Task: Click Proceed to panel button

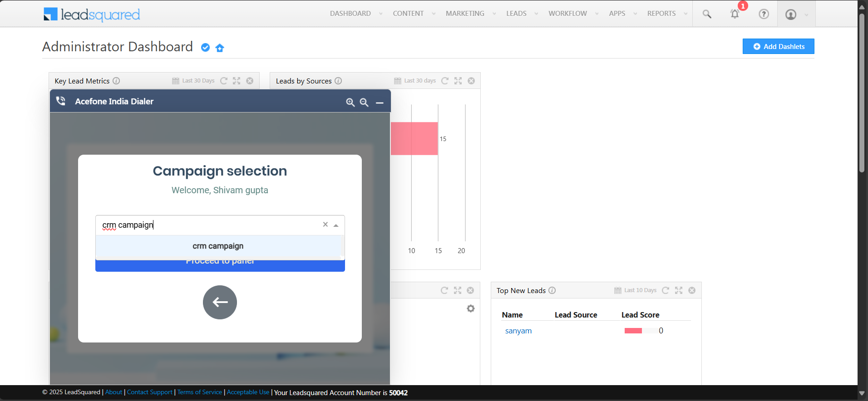Action: tap(220, 266)
